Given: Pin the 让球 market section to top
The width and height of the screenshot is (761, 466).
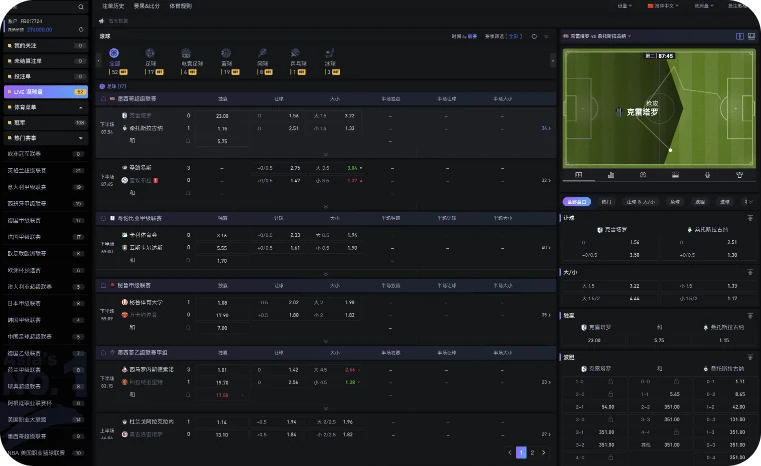Looking at the screenshot, I should tap(750, 218).
